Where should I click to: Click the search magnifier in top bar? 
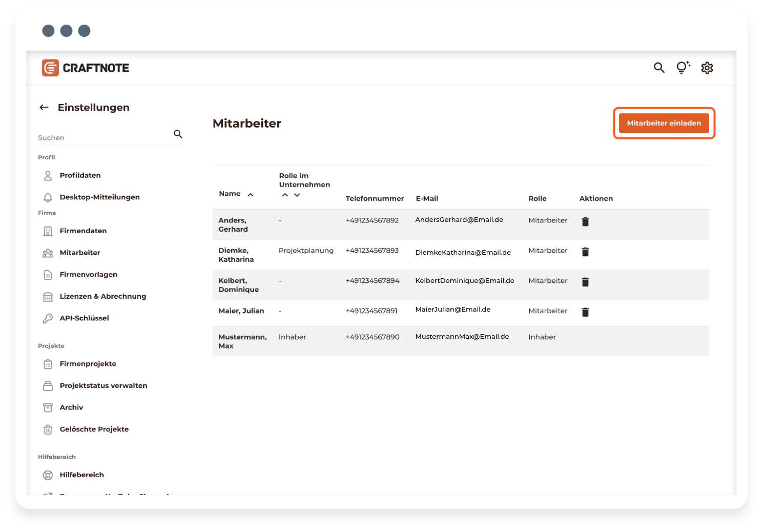point(659,68)
